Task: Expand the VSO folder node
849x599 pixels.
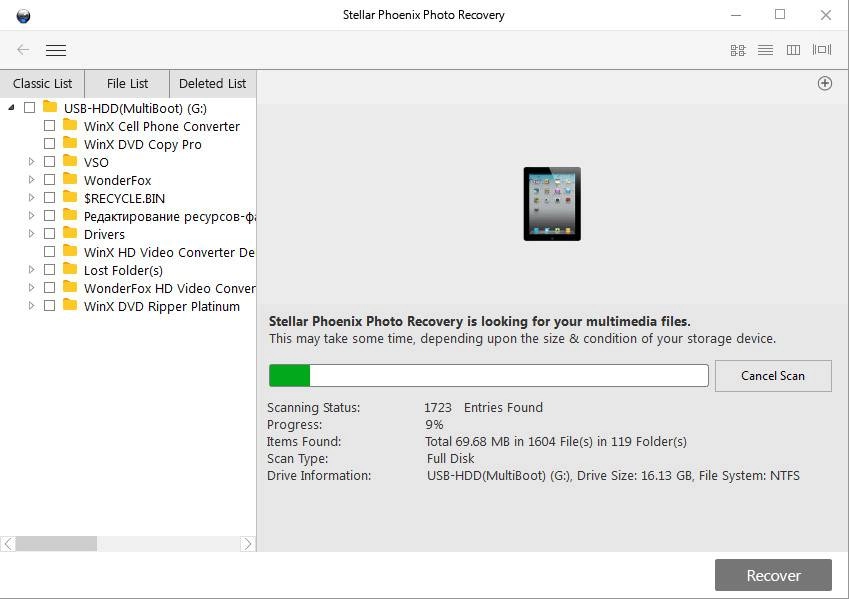Action: 31,161
